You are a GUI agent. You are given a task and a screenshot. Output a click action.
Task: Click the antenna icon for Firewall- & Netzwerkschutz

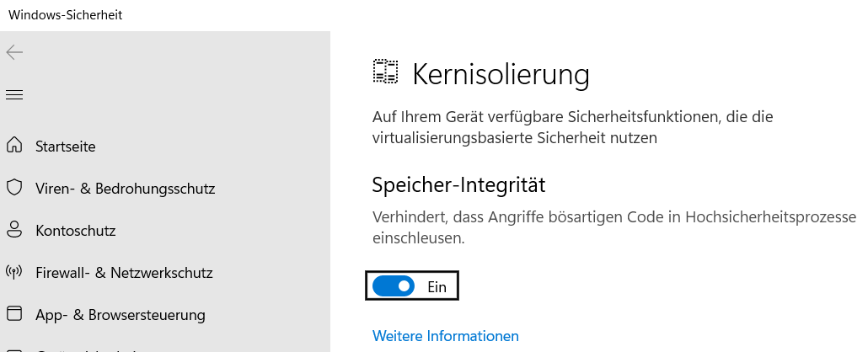click(x=13, y=272)
